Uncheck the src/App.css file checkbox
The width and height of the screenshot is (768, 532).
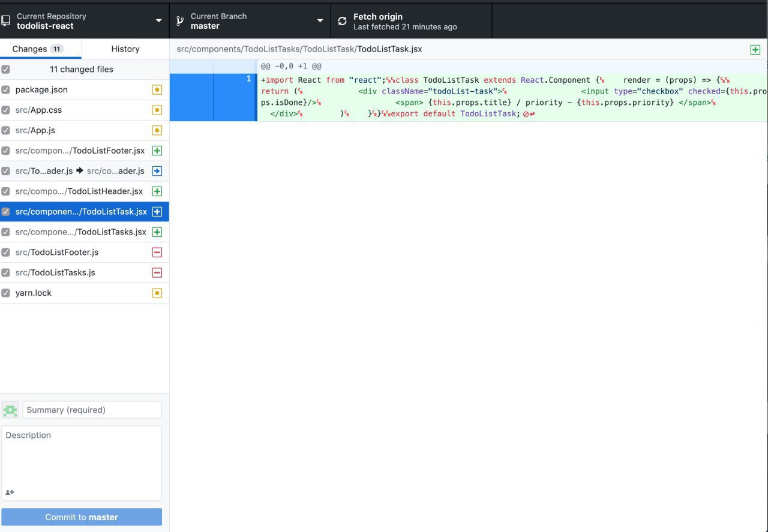coord(6,110)
